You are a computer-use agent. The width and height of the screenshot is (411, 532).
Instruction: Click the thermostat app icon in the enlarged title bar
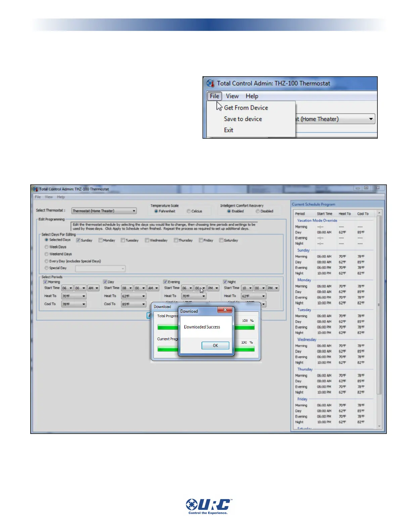click(211, 83)
